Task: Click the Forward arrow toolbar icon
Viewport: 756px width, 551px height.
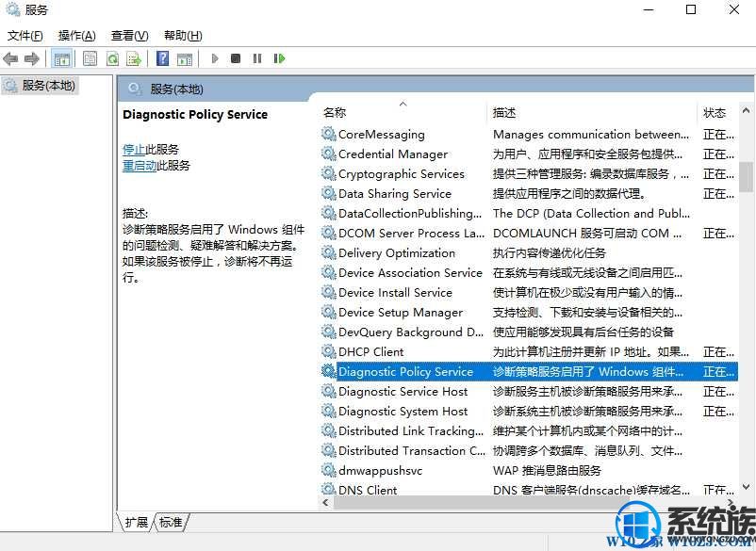Action: tap(32, 58)
